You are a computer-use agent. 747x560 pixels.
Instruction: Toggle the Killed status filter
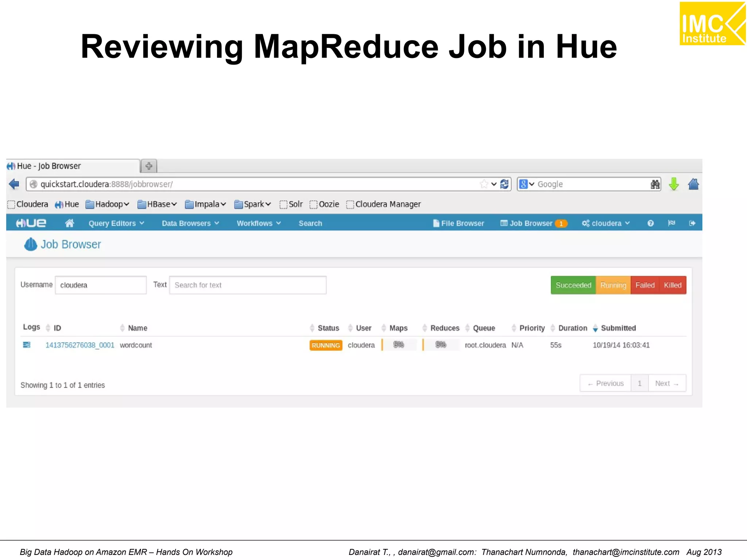[x=673, y=285]
